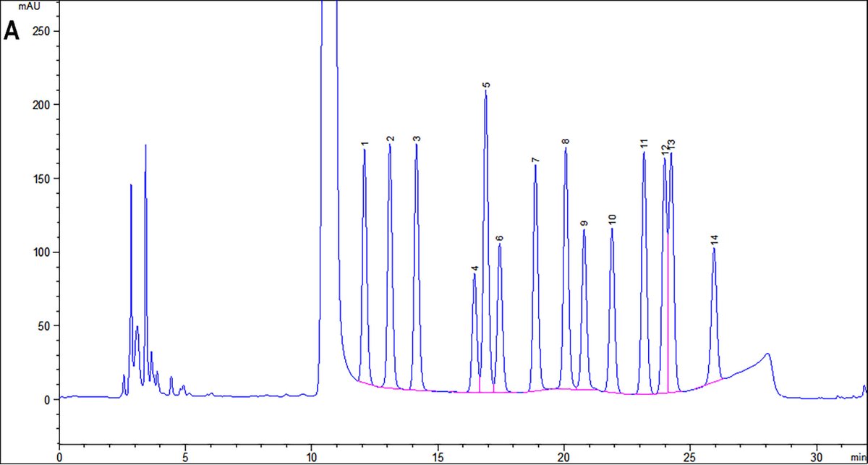Select peak number 2 label
868x465 pixels.
tap(390, 138)
